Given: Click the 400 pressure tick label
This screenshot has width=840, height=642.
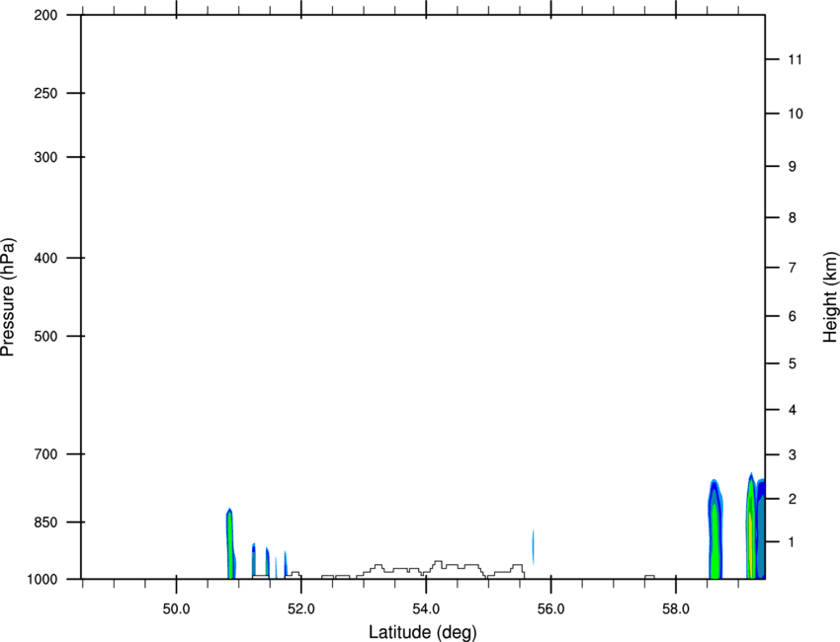Looking at the screenshot, I should pos(45,258).
